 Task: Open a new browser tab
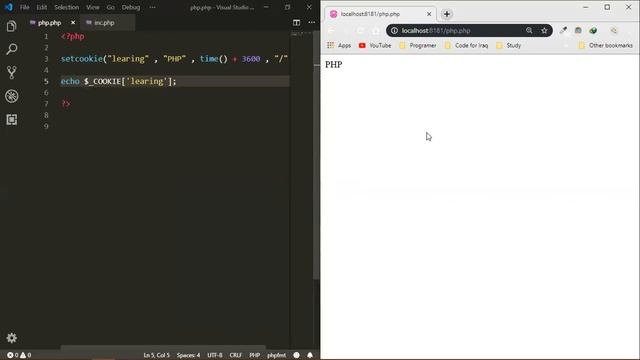447,14
